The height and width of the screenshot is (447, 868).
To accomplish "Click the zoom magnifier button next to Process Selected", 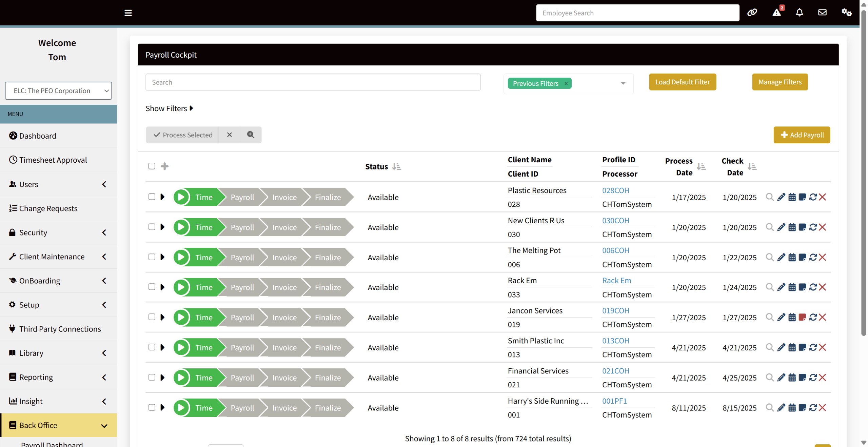I will [x=251, y=135].
